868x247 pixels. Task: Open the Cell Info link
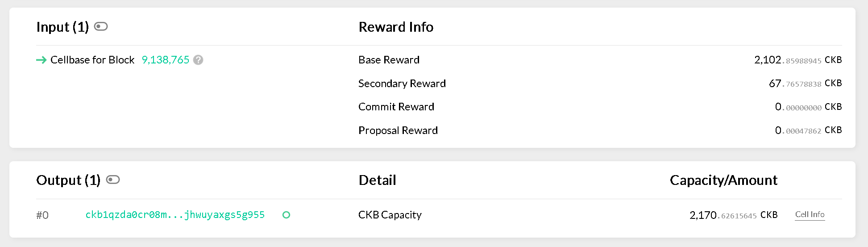810,214
